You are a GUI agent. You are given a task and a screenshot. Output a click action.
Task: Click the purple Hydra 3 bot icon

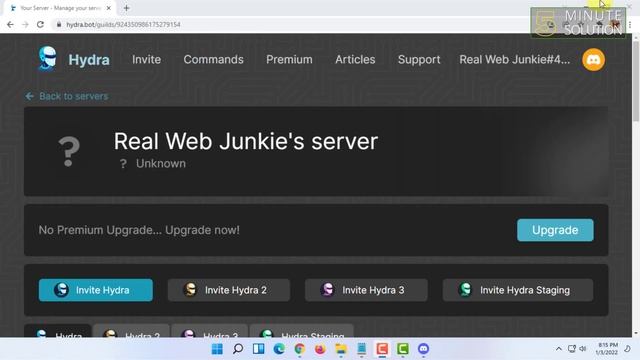point(328,290)
